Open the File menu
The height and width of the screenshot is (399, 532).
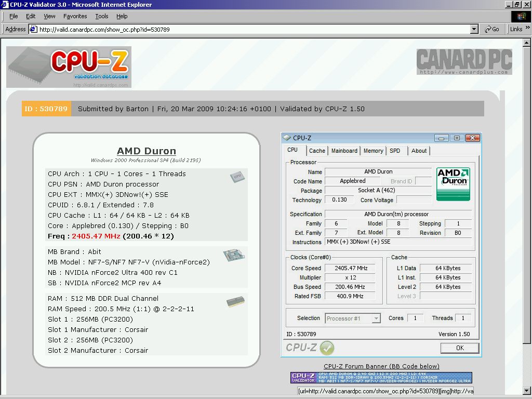point(14,16)
